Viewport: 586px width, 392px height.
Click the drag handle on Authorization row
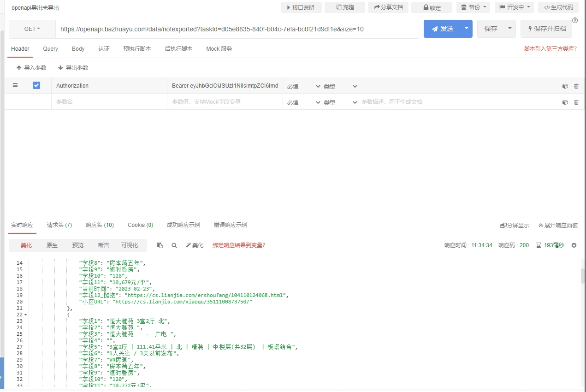coord(15,85)
